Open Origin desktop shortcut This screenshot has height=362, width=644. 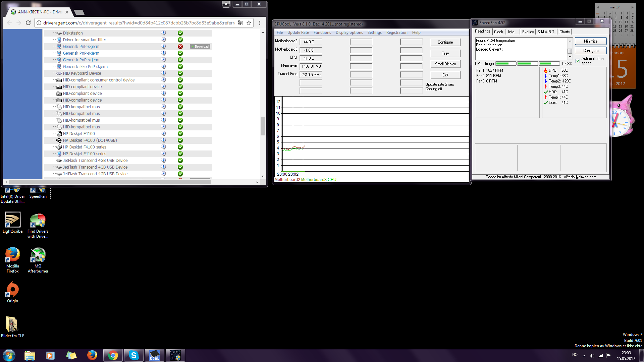[x=12, y=292]
